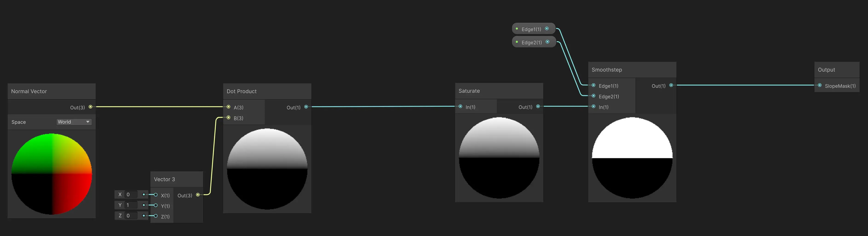Click the Edge2(1) property pill output port
868x236 pixels.
pyautogui.click(x=548, y=42)
